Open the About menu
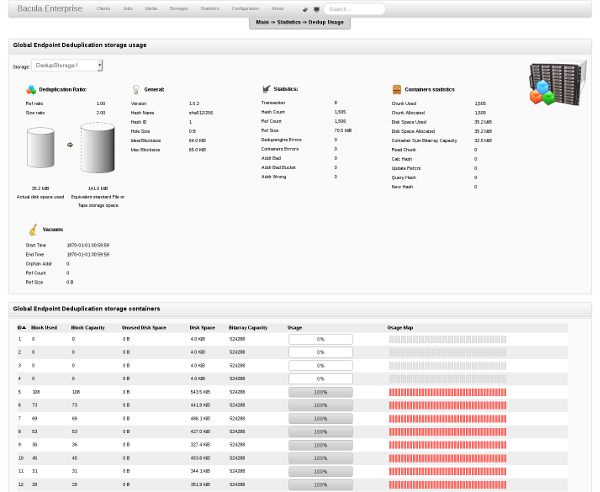This screenshot has height=492, width=600. click(277, 9)
